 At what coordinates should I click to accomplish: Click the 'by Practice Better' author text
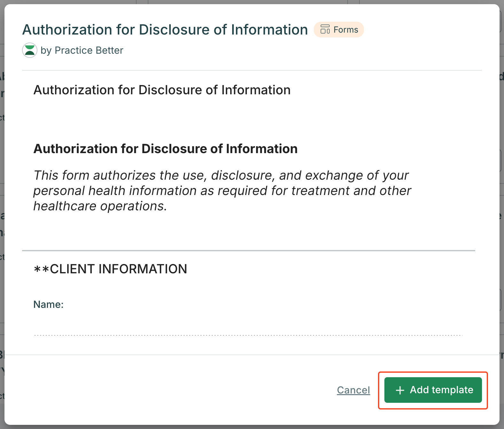pyautogui.click(x=82, y=51)
